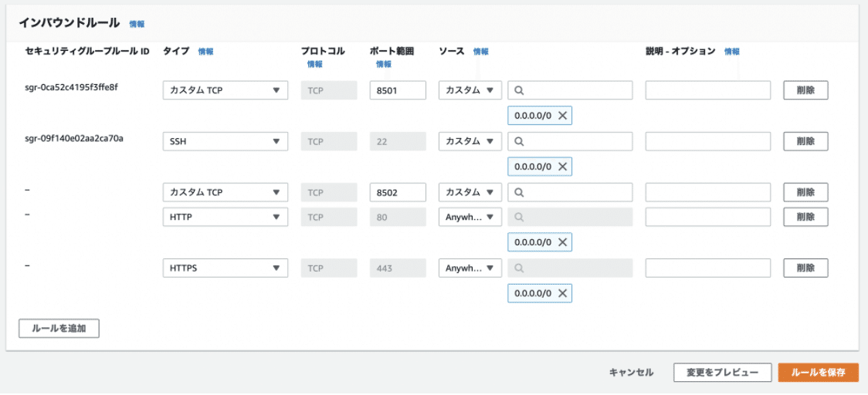
Task: Click the source search field of port 8501 rule
Action: coord(570,90)
